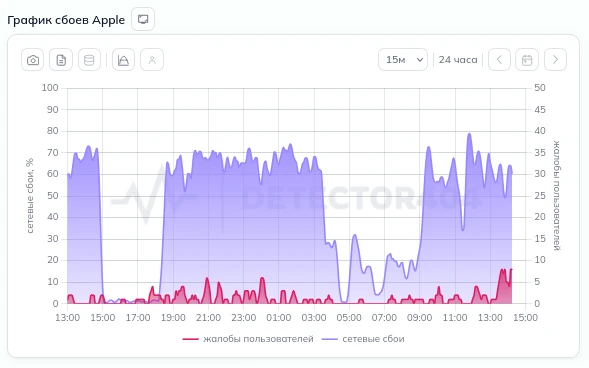Click the 11:00 time axis label

click(455, 318)
